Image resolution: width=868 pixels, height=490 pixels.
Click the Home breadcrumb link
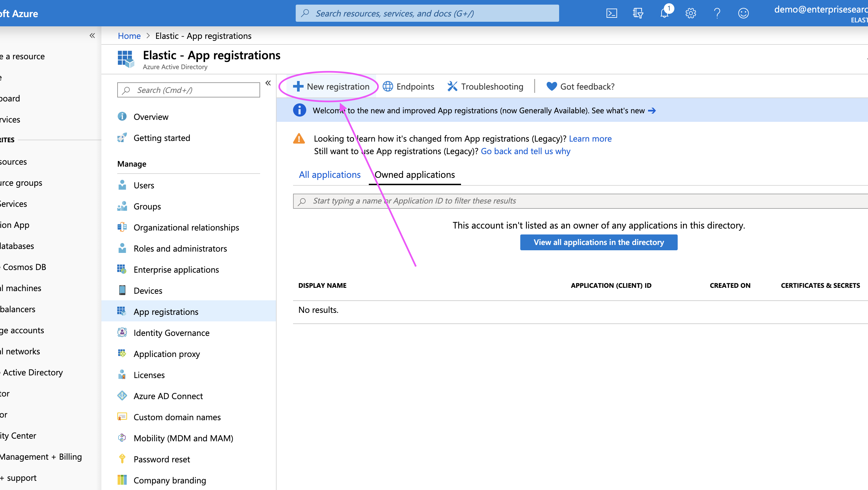tap(129, 36)
